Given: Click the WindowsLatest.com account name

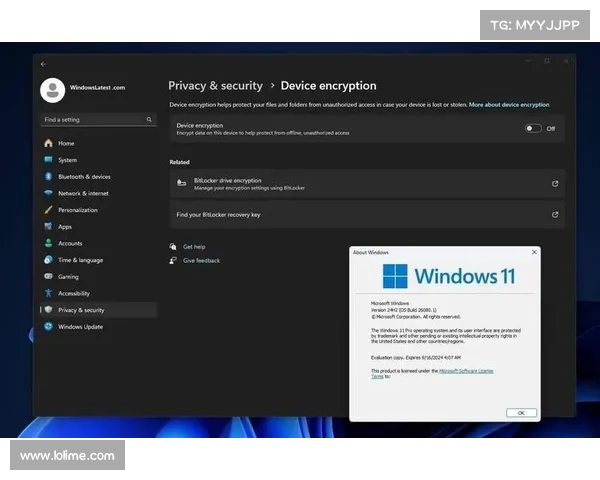Looking at the screenshot, I should (x=97, y=88).
